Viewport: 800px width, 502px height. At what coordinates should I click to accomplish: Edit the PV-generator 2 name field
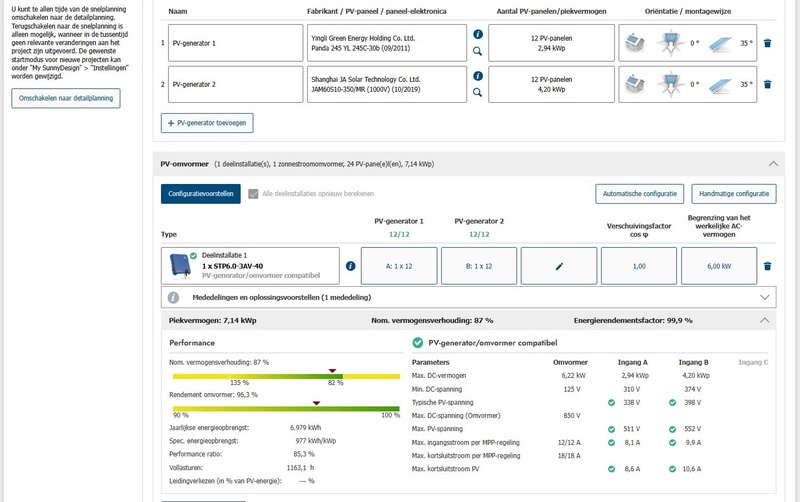[x=236, y=84]
